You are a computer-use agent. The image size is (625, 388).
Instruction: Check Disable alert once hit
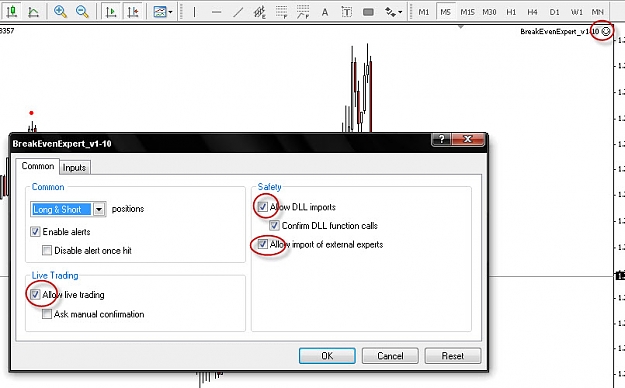(x=47, y=250)
